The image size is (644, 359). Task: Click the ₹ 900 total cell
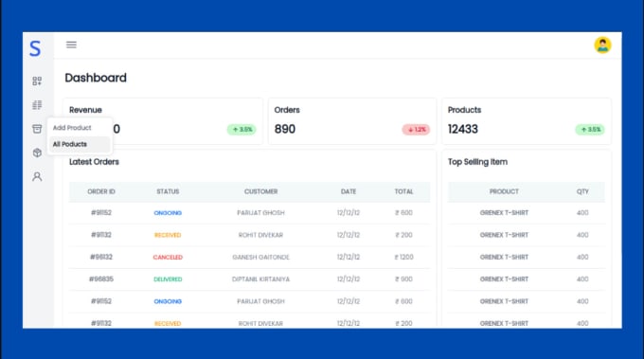coord(403,279)
